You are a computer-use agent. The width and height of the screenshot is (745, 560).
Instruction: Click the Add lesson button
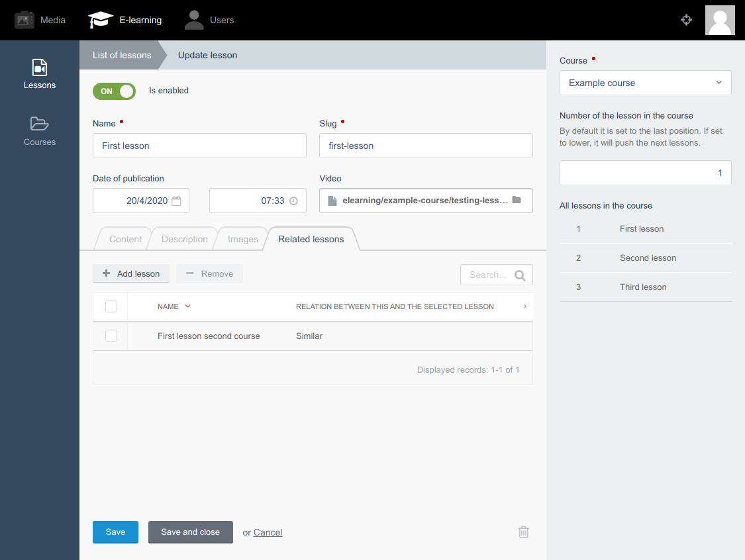pyautogui.click(x=131, y=273)
